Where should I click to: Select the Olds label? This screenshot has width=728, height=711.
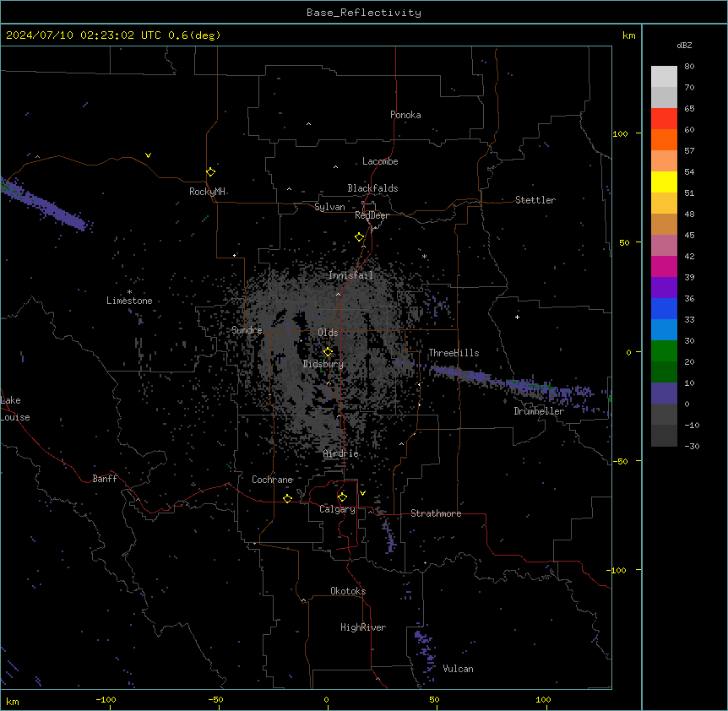pos(328,333)
